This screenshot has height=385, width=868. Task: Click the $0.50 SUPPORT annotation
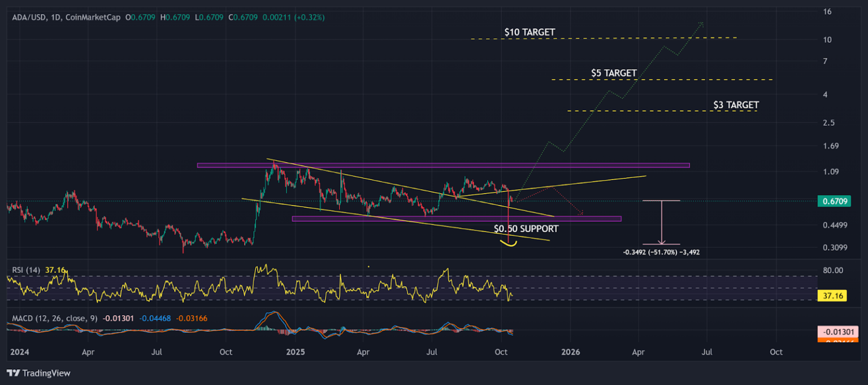coord(526,229)
